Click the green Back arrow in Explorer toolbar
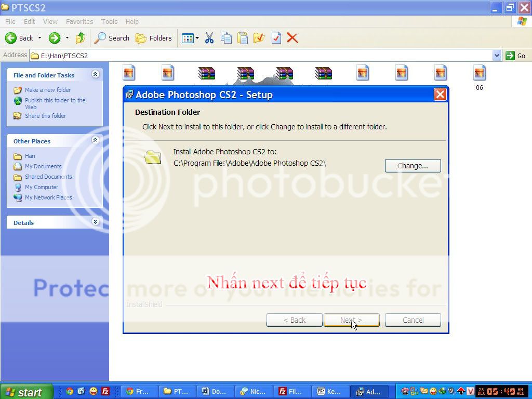The width and height of the screenshot is (532, 399). click(x=11, y=38)
